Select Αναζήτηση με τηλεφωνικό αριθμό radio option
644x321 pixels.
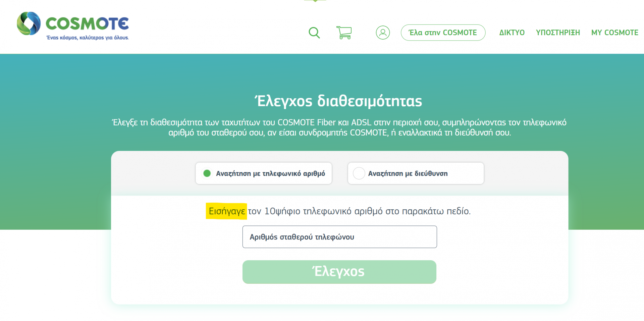pyautogui.click(x=264, y=173)
